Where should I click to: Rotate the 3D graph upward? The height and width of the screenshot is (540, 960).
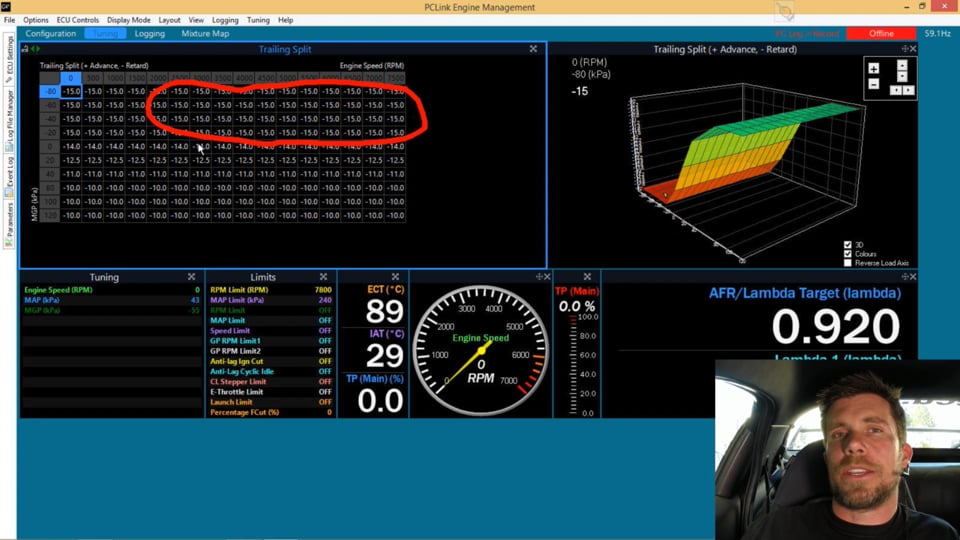click(x=902, y=65)
